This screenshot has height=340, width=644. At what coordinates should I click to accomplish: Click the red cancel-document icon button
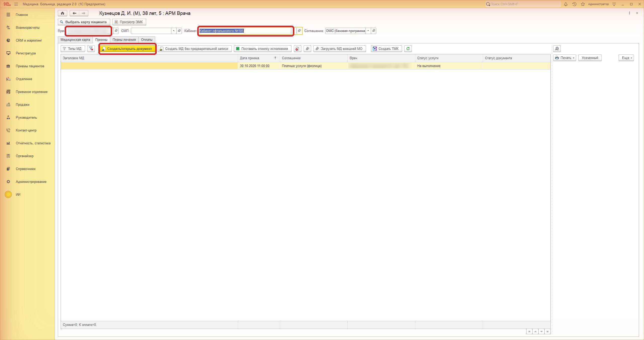coord(297,49)
